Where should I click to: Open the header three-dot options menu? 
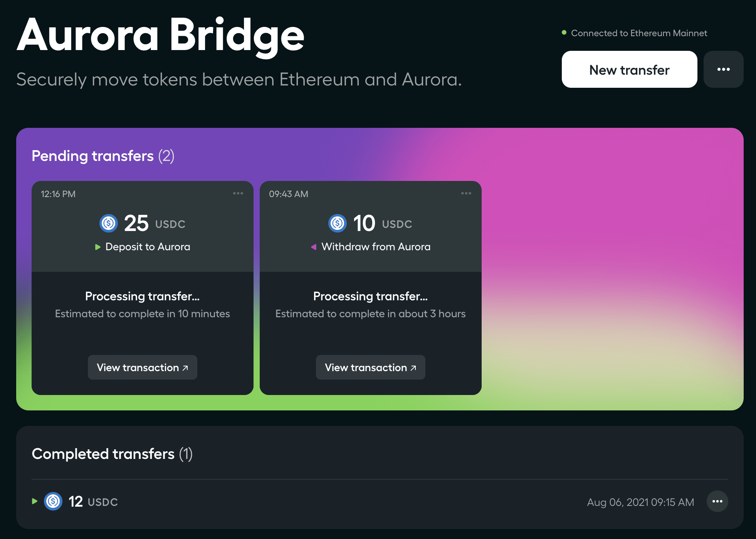pyautogui.click(x=723, y=69)
